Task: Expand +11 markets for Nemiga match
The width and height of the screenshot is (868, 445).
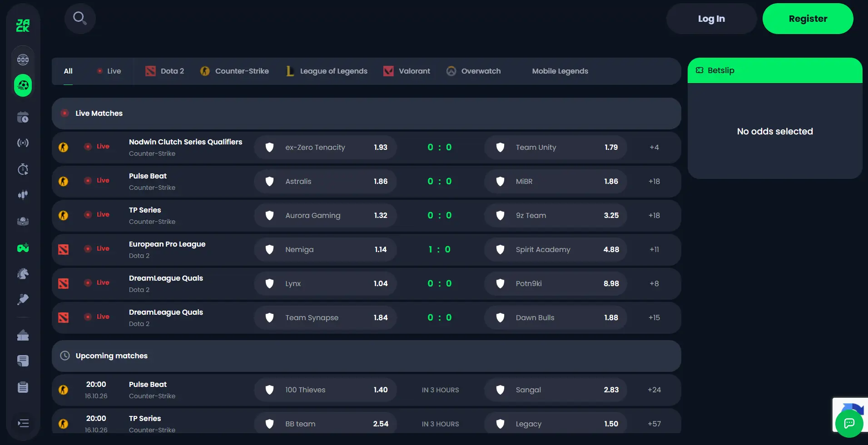Action: pos(654,249)
